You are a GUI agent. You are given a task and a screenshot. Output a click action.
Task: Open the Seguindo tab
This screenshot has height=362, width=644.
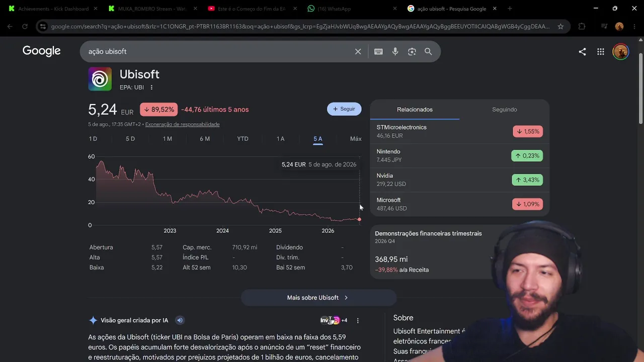(505, 110)
